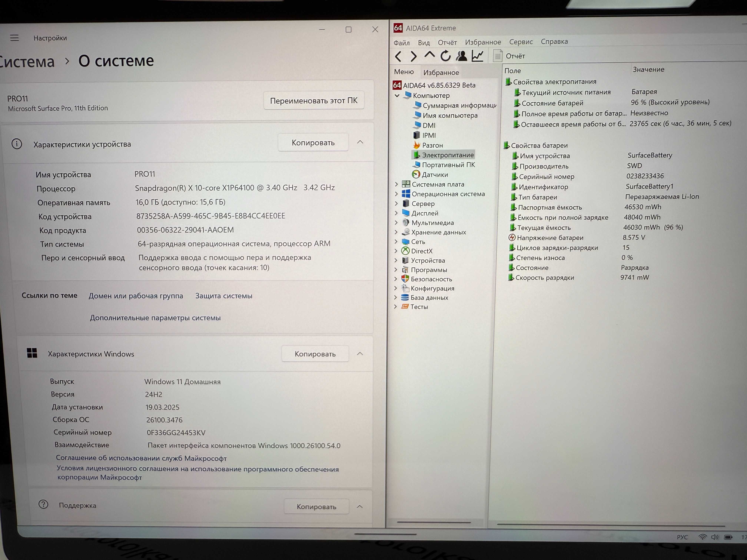Viewport: 747px width, 560px height.
Task: Open the IPMI tree item
Action: 424,135
